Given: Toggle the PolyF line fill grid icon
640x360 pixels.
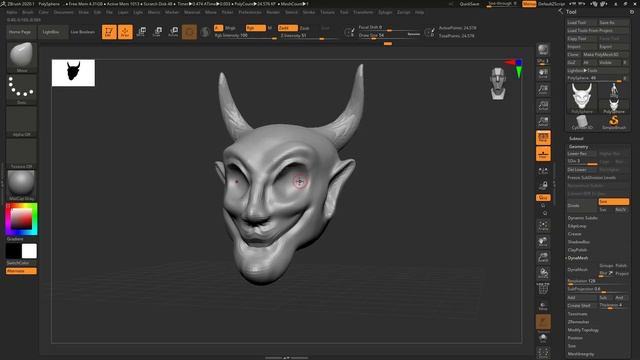Looking at the screenshot, I should click(x=543, y=289).
